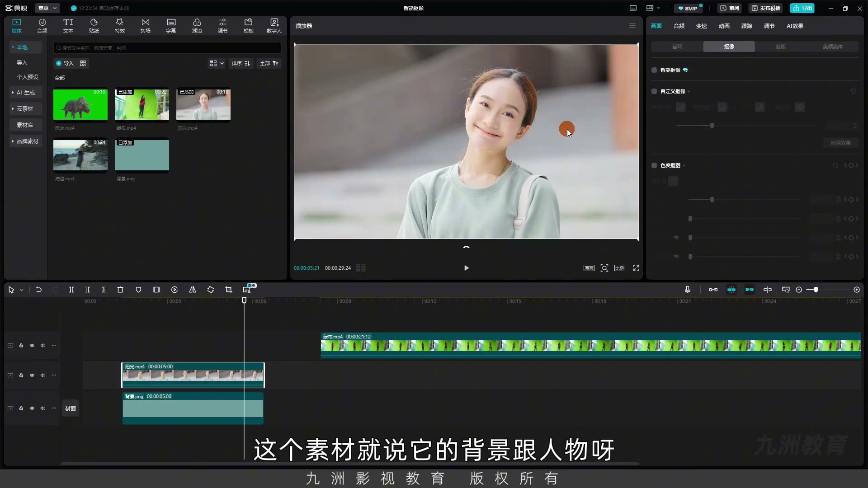868x488 pixels.
Task: Open the 音频 (Audio) media tab
Action: tap(42, 26)
